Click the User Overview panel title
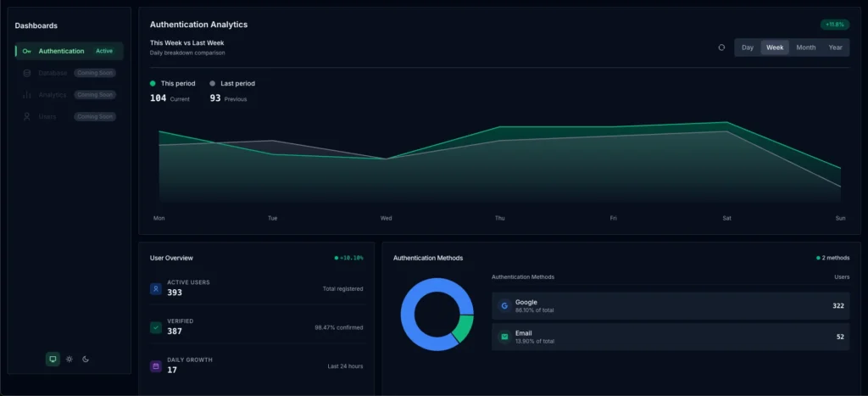 171,258
